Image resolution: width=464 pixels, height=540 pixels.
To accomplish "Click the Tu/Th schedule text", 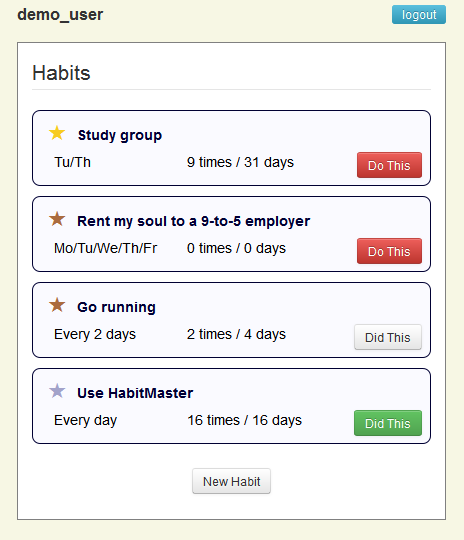I will click(x=72, y=162).
